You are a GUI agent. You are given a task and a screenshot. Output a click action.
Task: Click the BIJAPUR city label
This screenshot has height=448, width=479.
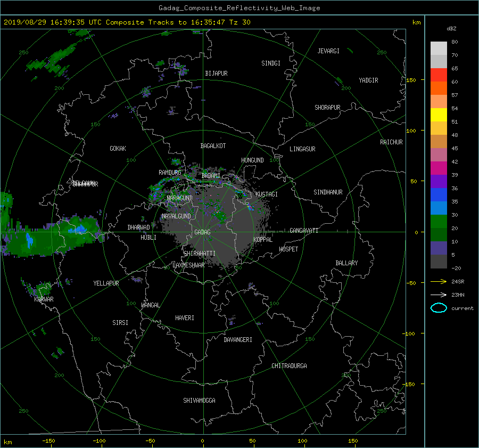216,74
